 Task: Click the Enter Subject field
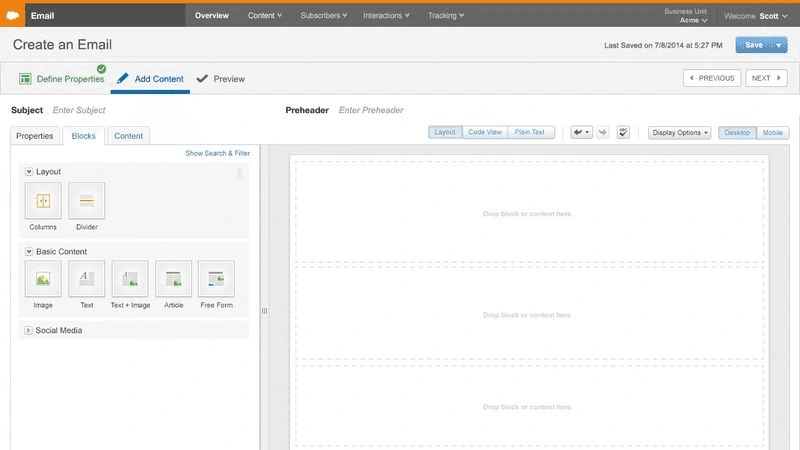(x=79, y=110)
